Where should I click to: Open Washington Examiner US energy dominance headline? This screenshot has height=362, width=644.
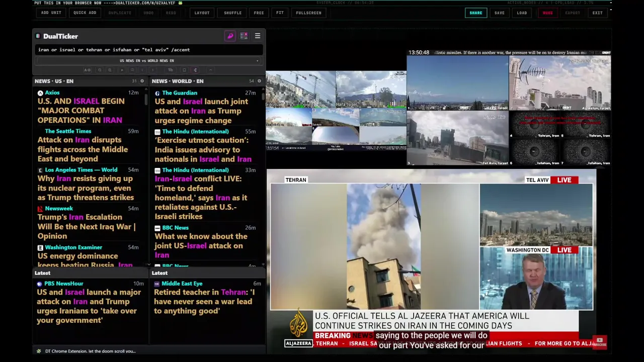(x=85, y=260)
